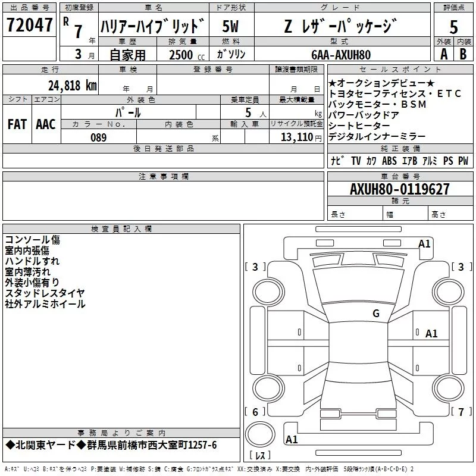Select the spare tire circle above レス
Image resolution: width=476 pixels, height=476 pixels.
(x=260, y=434)
